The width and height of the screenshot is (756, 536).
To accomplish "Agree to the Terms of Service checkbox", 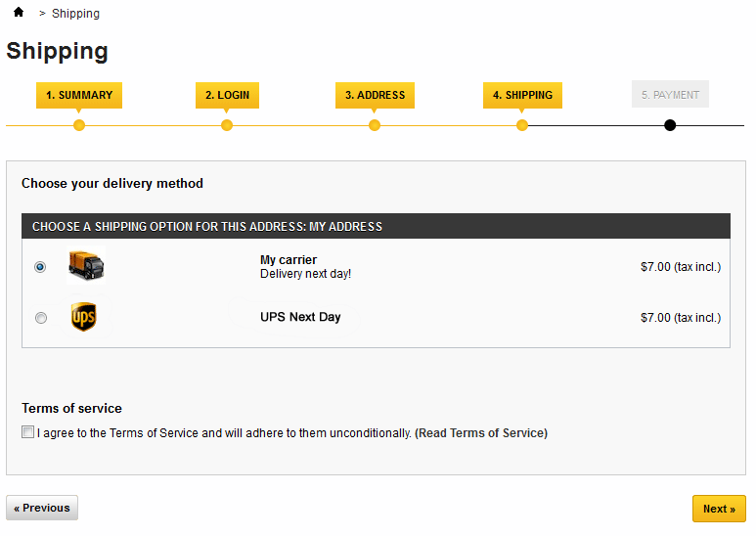I will click(x=28, y=432).
